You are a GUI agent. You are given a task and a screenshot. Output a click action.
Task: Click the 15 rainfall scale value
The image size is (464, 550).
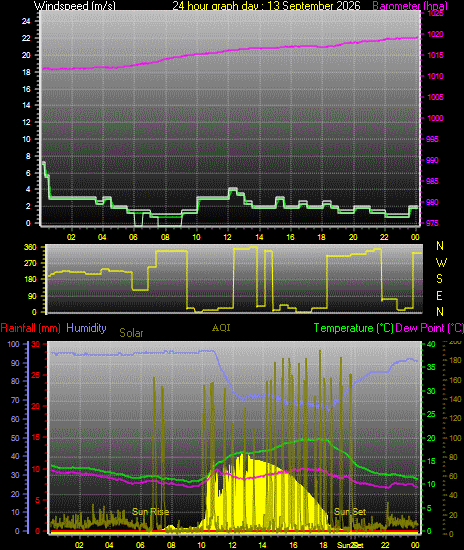36,437
